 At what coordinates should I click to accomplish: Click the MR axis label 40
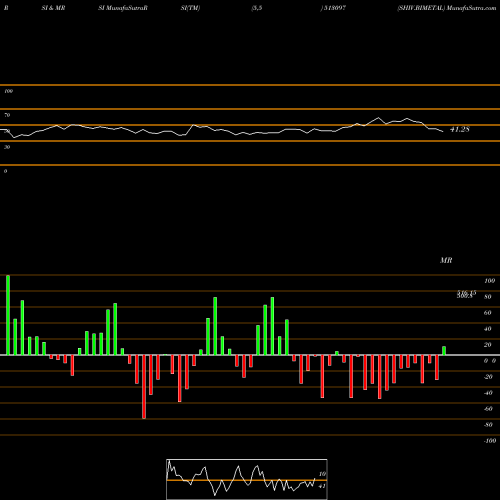[x=488, y=329]
